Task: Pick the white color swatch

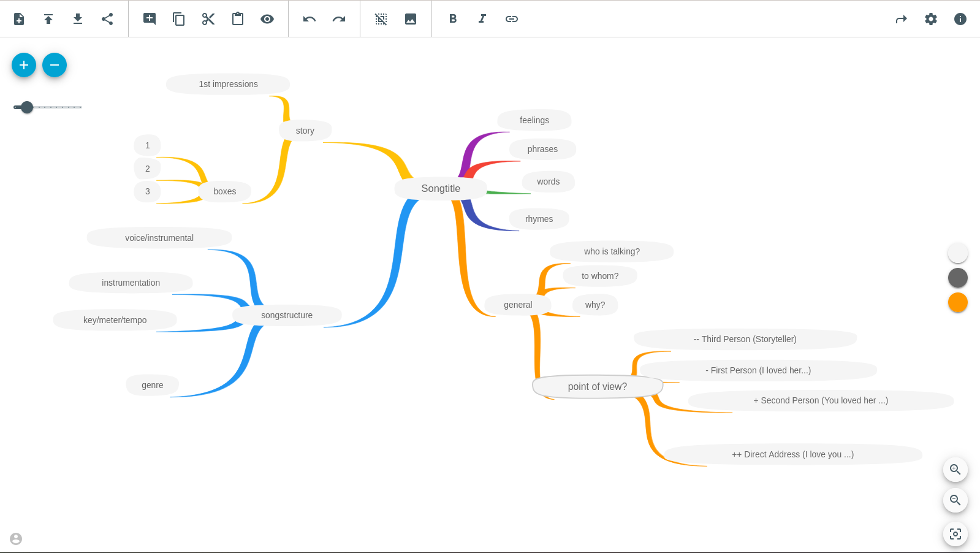Action: tap(958, 253)
